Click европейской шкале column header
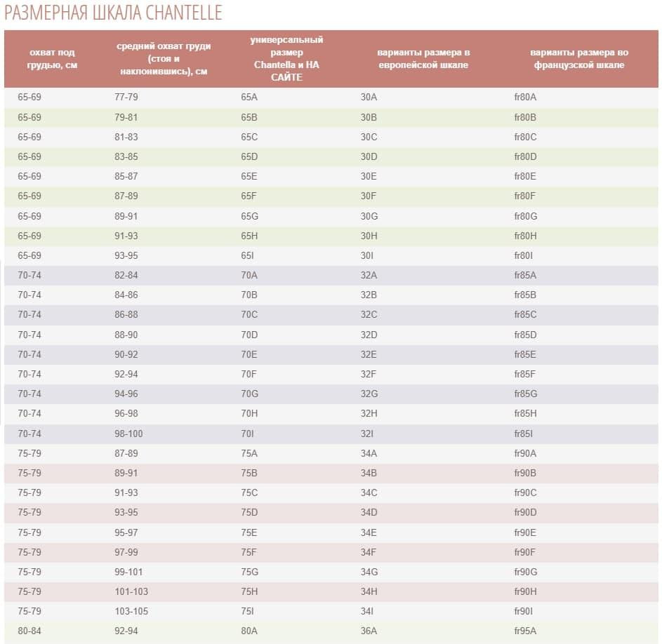662x644 pixels. [x=423, y=59]
